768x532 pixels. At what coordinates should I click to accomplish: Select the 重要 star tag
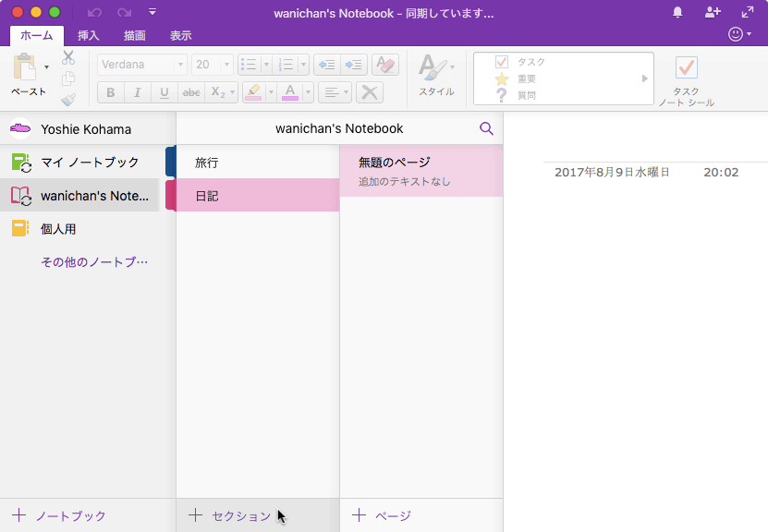(x=502, y=79)
